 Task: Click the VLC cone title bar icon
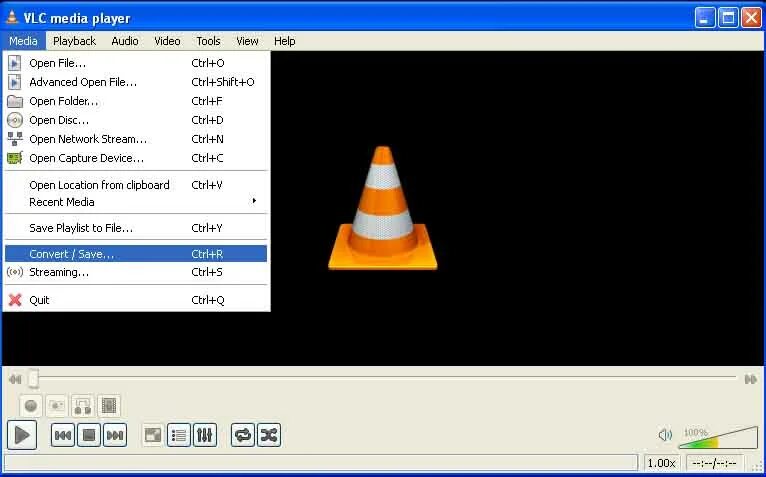[x=12, y=18]
